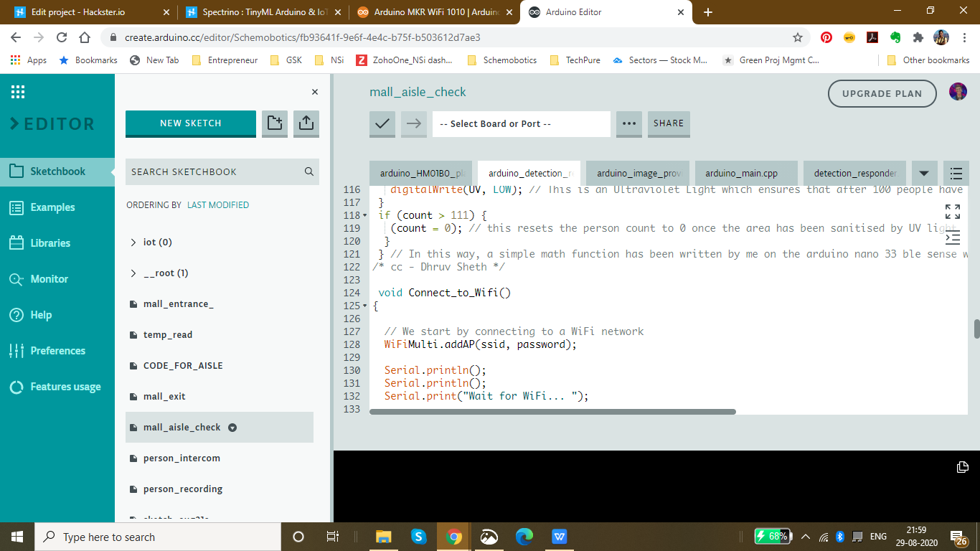
Task: Open the more tabs dropdown arrow
Action: [924, 173]
